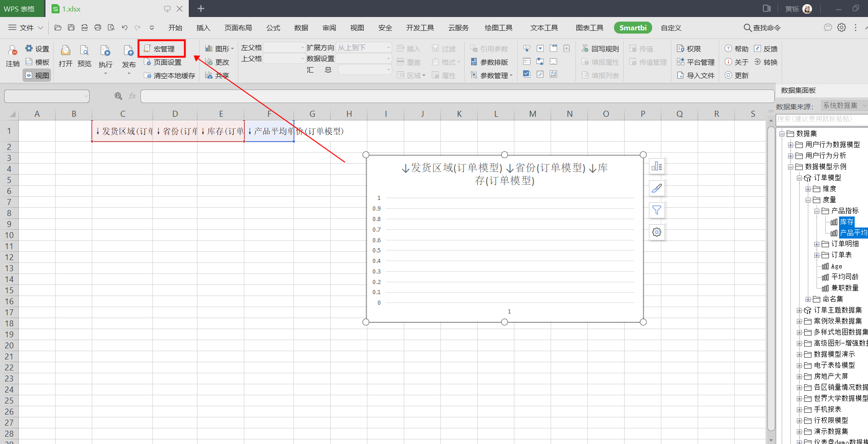Screen dimensions: 868x444
Task: Open 宏管理 macro management
Action: (159, 49)
